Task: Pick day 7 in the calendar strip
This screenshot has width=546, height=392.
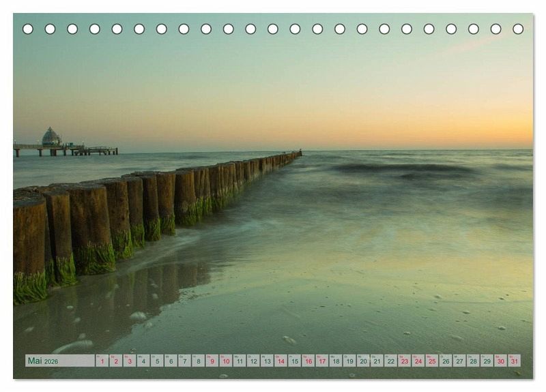Action: [184, 361]
